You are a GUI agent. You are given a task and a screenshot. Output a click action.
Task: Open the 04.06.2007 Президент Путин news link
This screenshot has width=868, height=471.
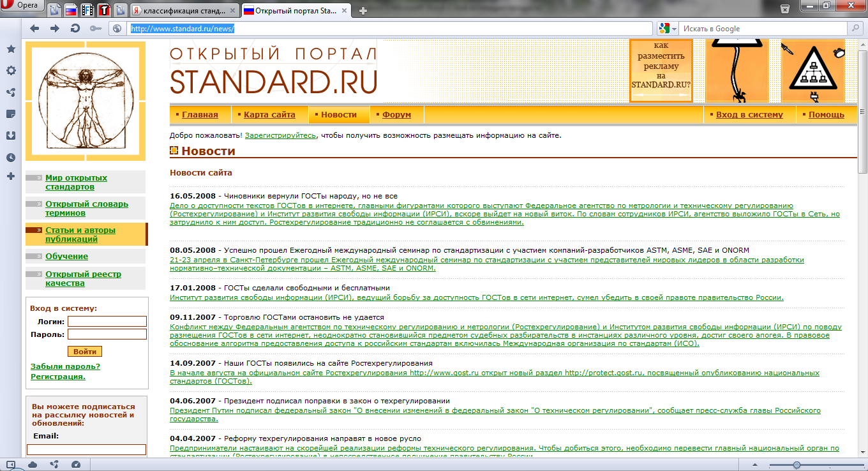(495, 415)
